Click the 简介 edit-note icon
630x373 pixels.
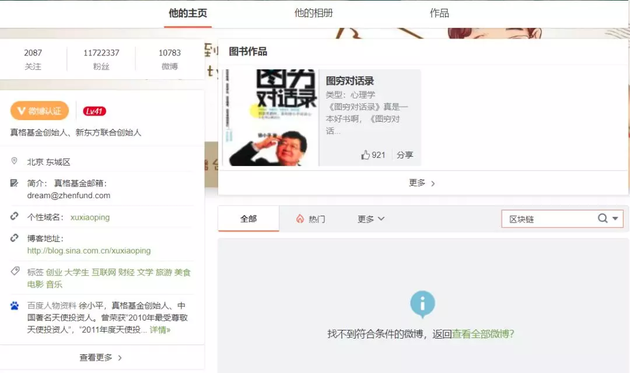(14, 183)
